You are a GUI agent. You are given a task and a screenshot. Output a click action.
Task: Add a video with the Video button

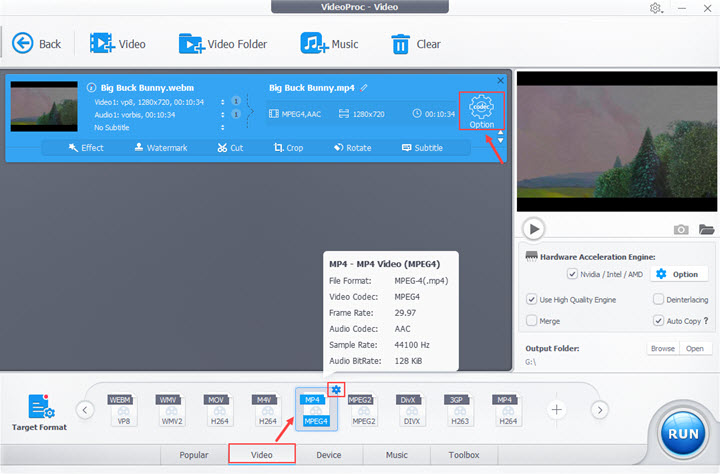click(118, 44)
